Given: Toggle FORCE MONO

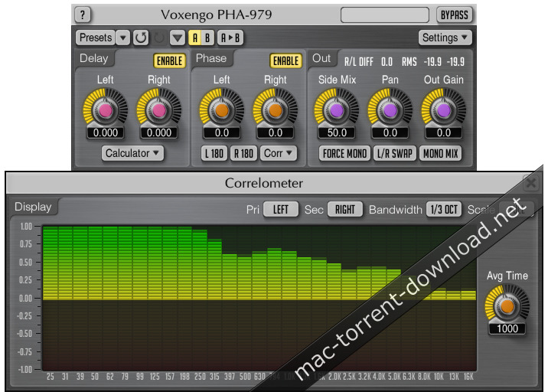Looking at the screenshot, I should (x=344, y=154).
